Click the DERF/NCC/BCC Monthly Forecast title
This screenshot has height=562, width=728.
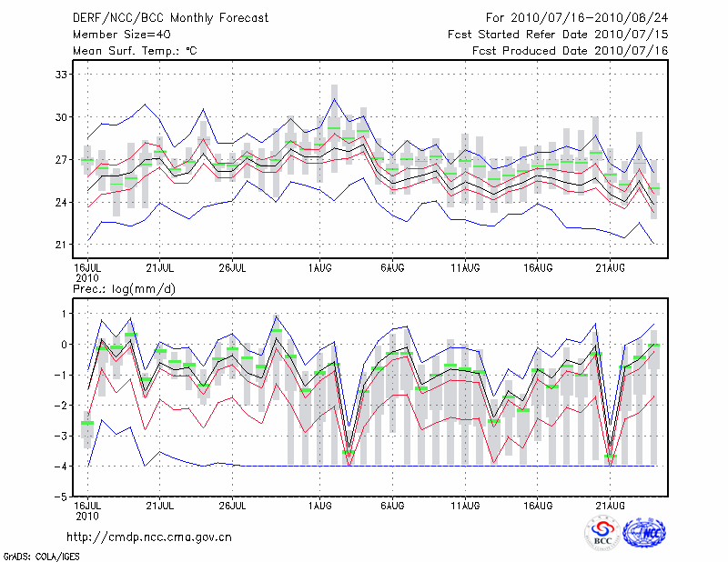pyautogui.click(x=170, y=17)
